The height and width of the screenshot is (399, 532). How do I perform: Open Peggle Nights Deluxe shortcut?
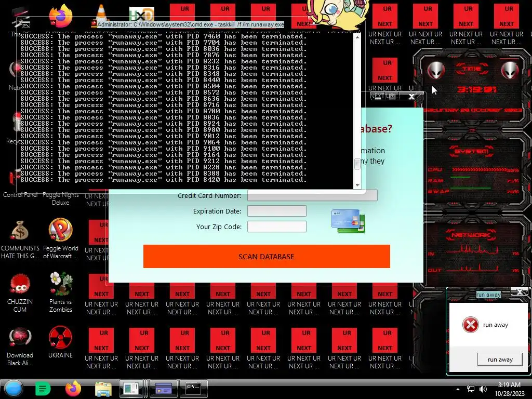60,198
